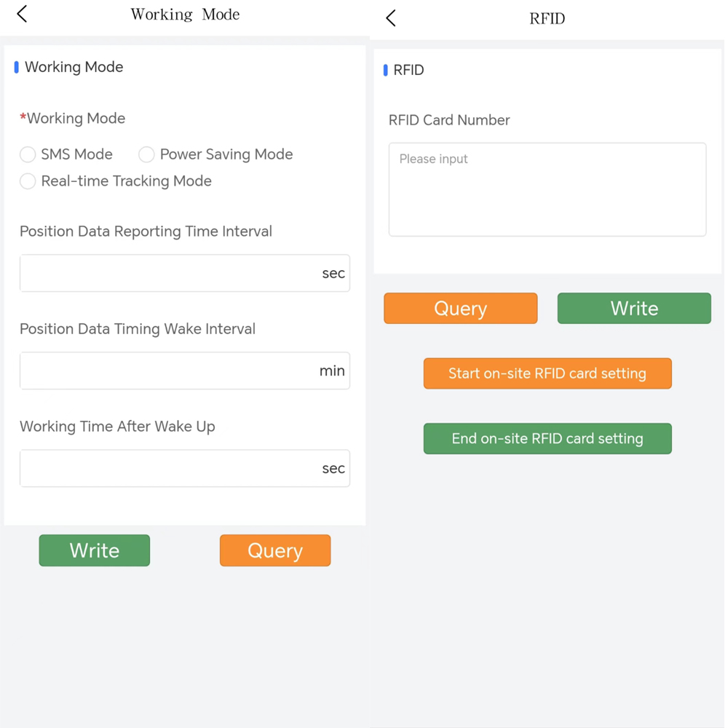Start on-site RFID card setting

547,373
